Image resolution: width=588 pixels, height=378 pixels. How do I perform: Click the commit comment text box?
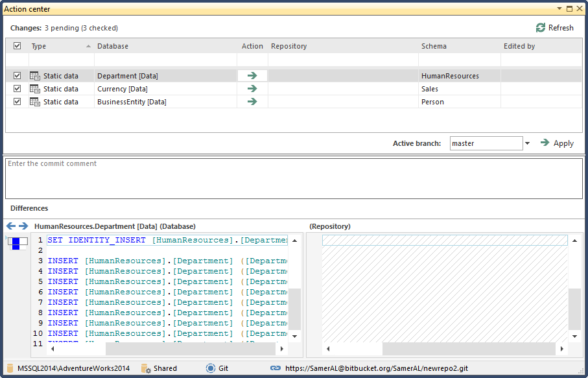coord(294,178)
